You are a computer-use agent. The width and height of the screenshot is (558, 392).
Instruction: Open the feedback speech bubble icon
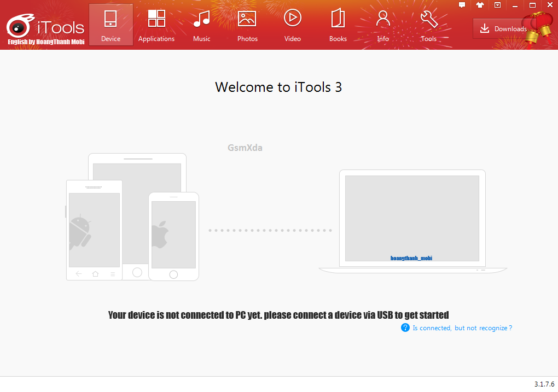pyautogui.click(x=462, y=5)
